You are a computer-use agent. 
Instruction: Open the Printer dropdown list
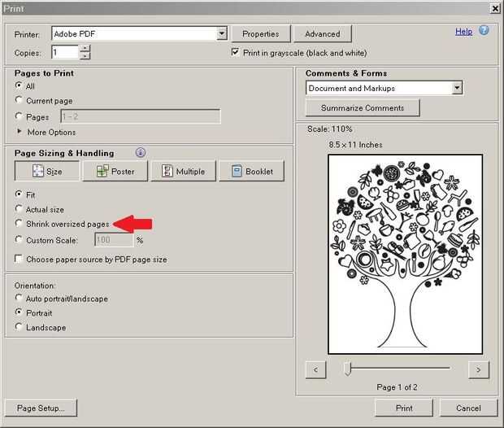click(222, 33)
